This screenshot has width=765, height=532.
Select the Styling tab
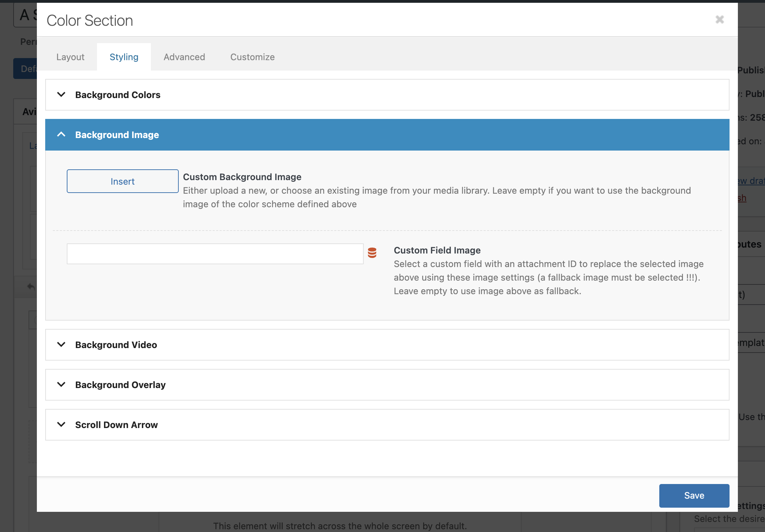pyautogui.click(x=124, y=57)
